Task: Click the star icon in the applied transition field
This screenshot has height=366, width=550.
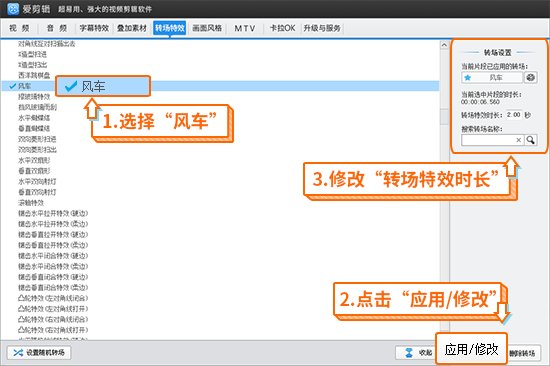Action: click(468, 78)
